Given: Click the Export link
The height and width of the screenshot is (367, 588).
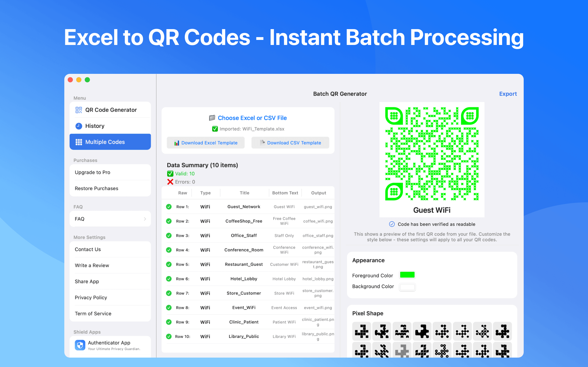Looking at the screenshot, I should [508, 94].
